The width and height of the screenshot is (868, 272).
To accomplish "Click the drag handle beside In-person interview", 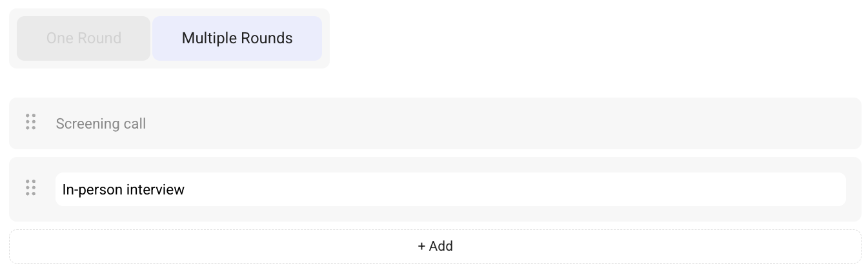I will coord(30,188).
